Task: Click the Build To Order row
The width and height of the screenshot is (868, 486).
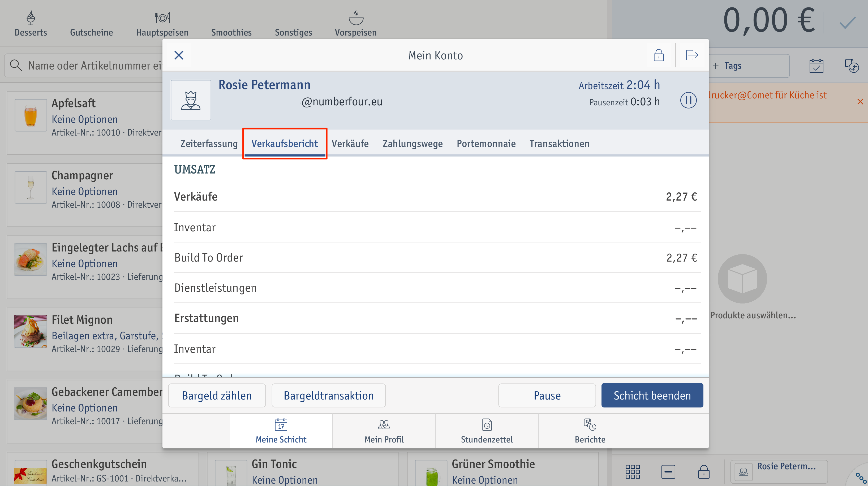Action: (437, 258)
